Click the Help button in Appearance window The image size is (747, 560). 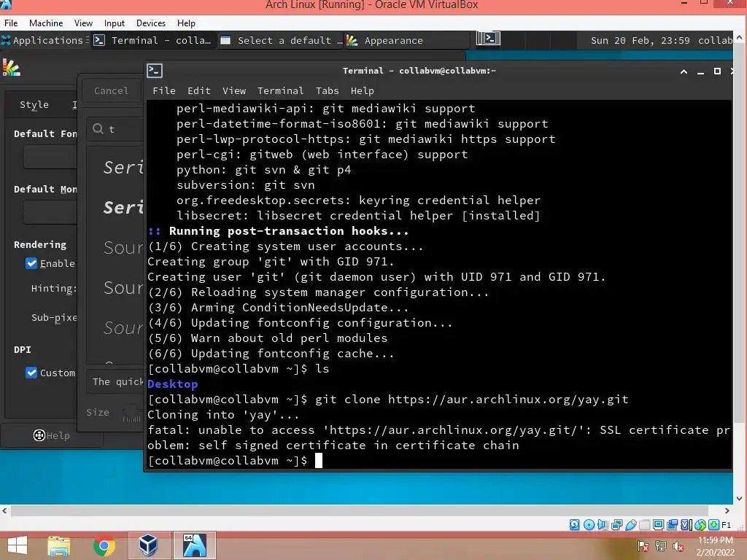click(x=52, y=435)
